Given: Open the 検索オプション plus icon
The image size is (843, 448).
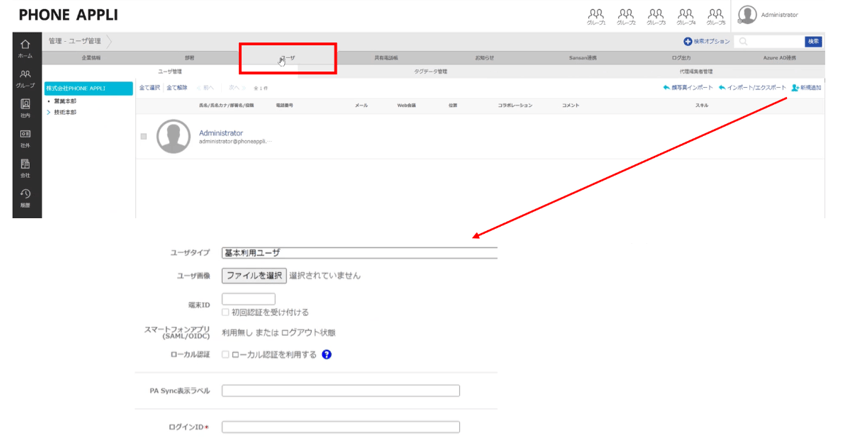Looking at the screenshot, I should (x=688, y=41).
